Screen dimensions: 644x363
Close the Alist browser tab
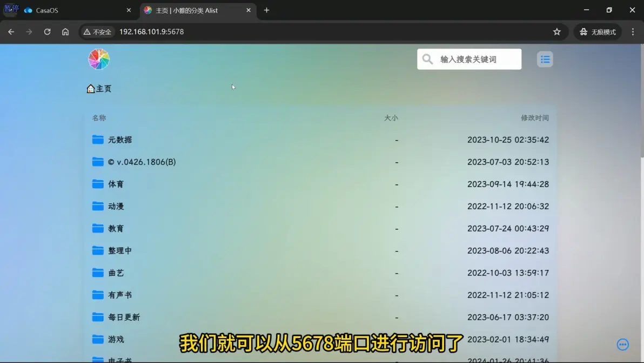pyautogui.click(x=249, y=10)
